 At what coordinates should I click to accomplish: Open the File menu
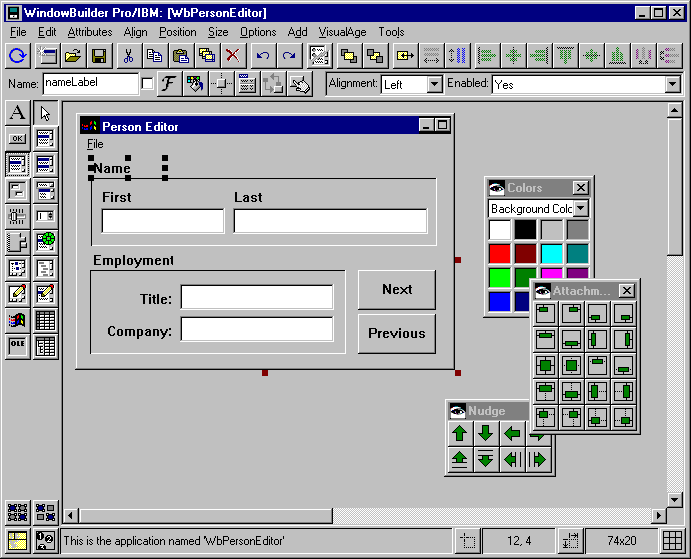(18, 32)
